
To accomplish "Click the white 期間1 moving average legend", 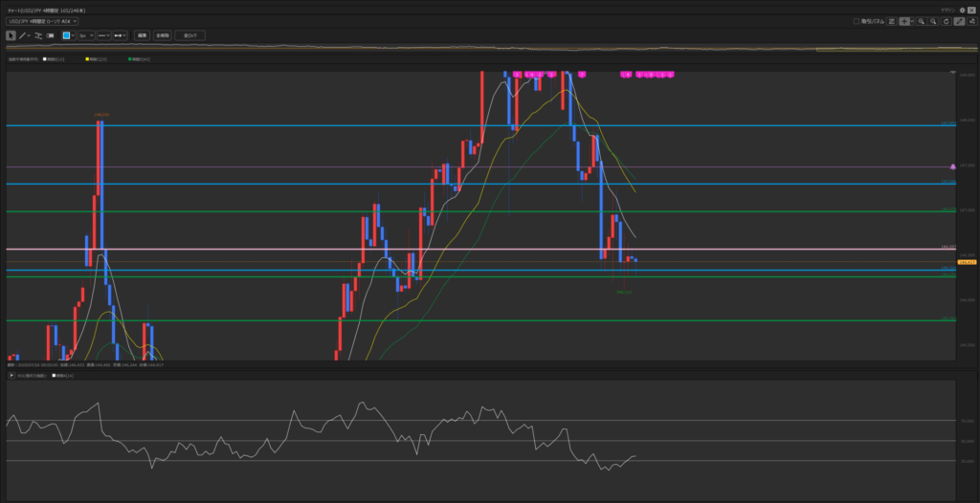I will pyautogui.click(x=54, y=58).
